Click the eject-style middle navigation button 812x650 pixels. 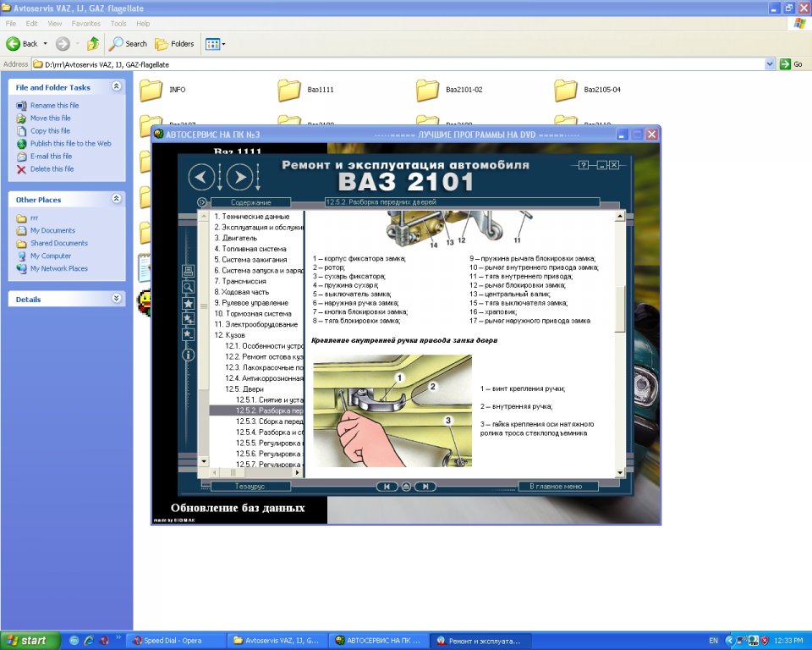(x=406, y=486)
